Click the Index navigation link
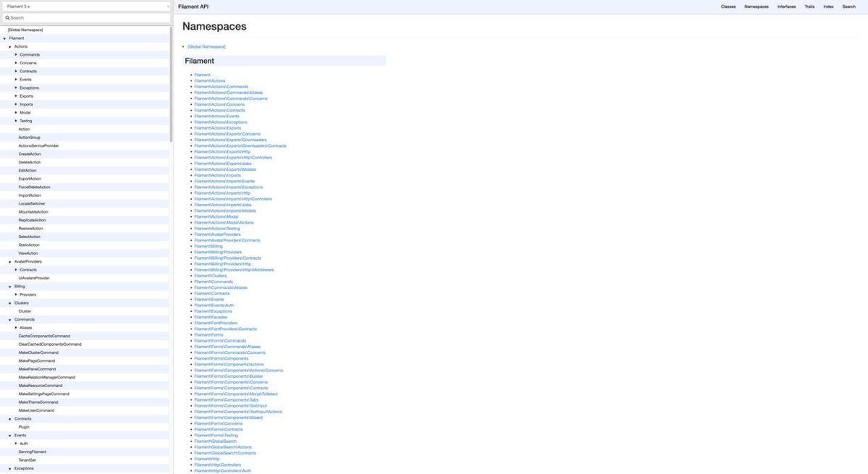 click(x=828, y=7)
